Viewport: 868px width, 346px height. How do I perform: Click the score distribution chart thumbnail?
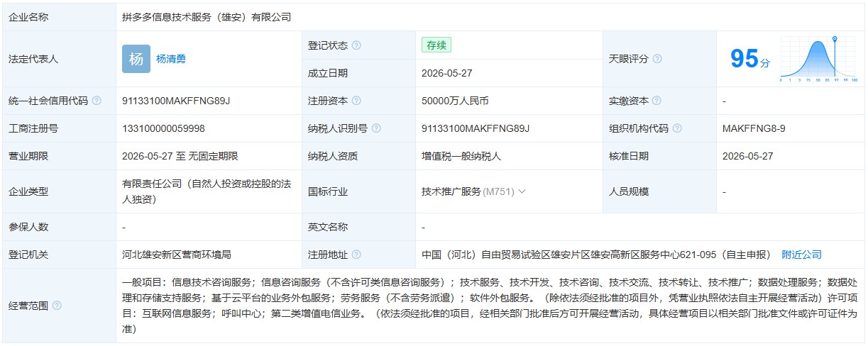point(819,59)
